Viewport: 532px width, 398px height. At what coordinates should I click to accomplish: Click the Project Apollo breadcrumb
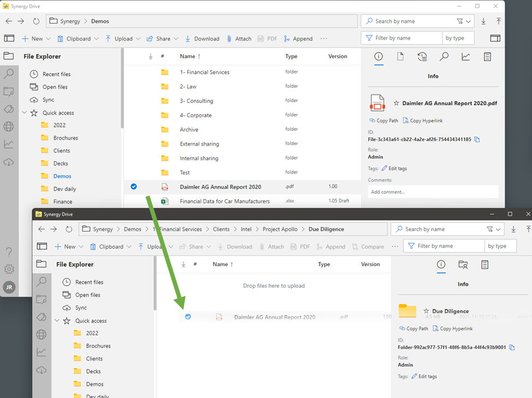(280, 229)
